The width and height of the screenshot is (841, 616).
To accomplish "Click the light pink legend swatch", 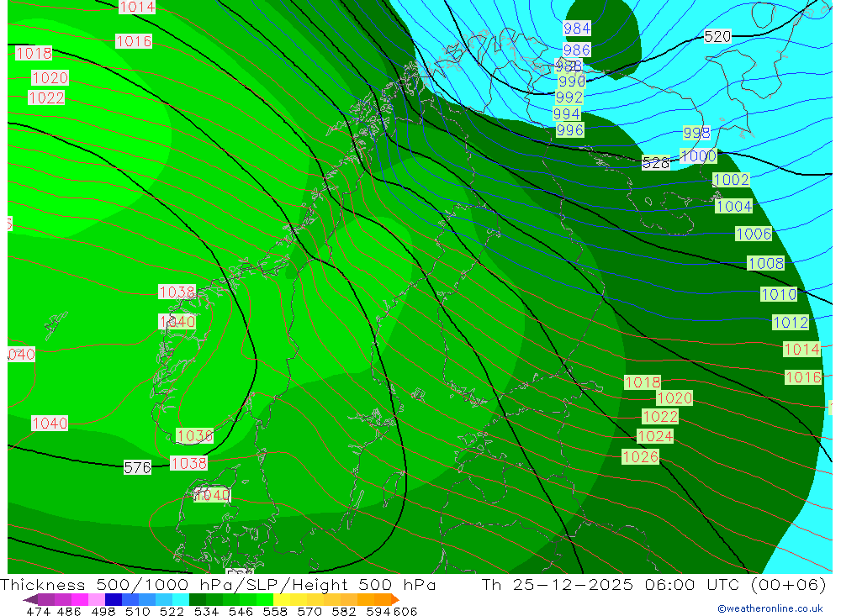I will click(97, 599).
